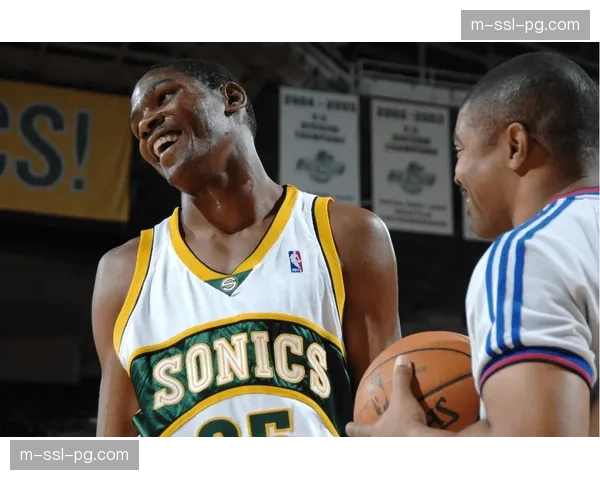The height and width of the screenshot is (480, 600).
Task: Open the basketball player photo
Action: point(300,239)
